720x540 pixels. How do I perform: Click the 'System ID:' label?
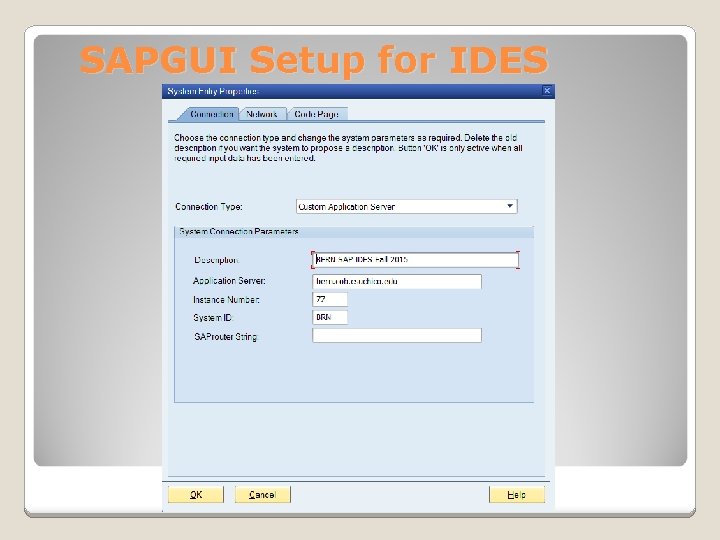[x=213, y=318]
